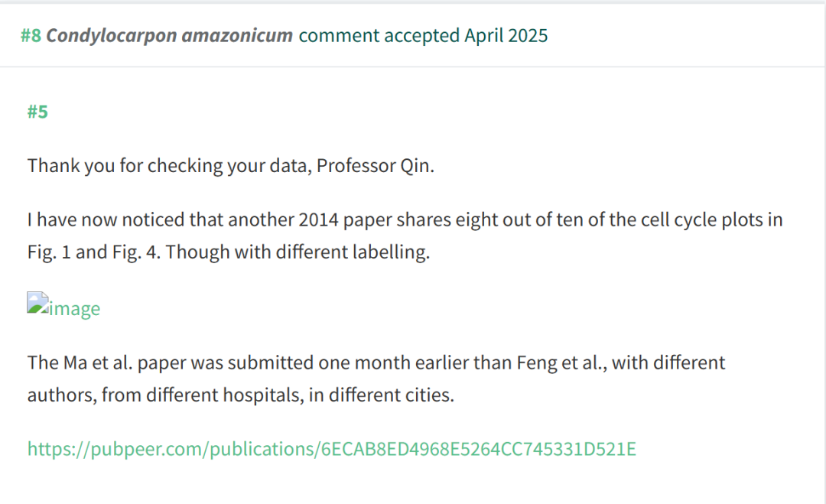
Task: Click the paragraph about the Ma et al. paper
Action: click(x=376, y=379)
